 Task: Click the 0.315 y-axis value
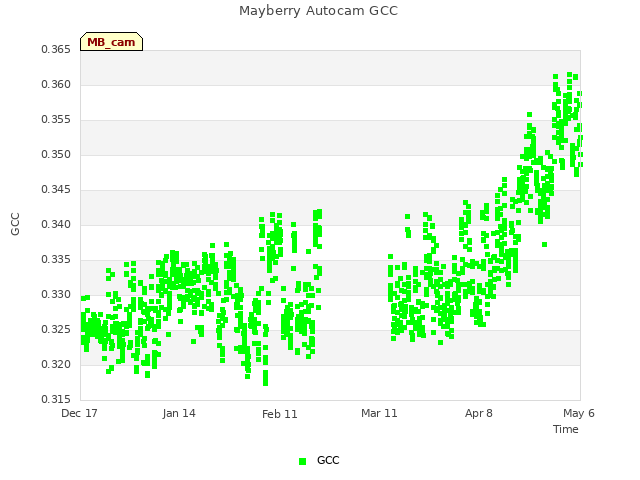(x=56, y=400)
